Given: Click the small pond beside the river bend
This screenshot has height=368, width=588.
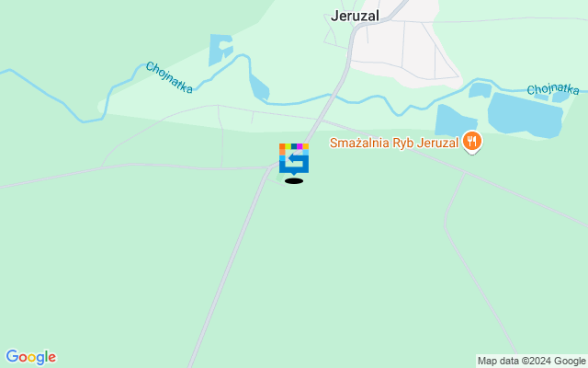Looking at the screenshot, I should tap(259, 88).
